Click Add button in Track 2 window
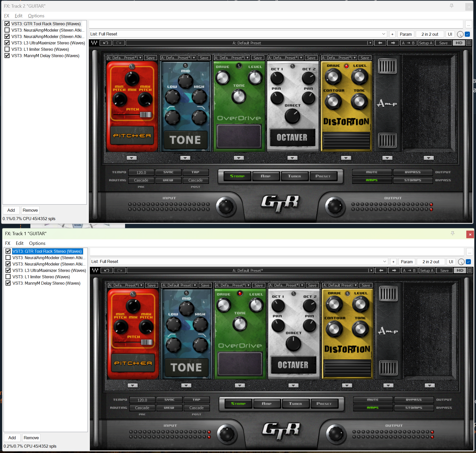Viewport: 476px width, 453px height. [11, 210]
